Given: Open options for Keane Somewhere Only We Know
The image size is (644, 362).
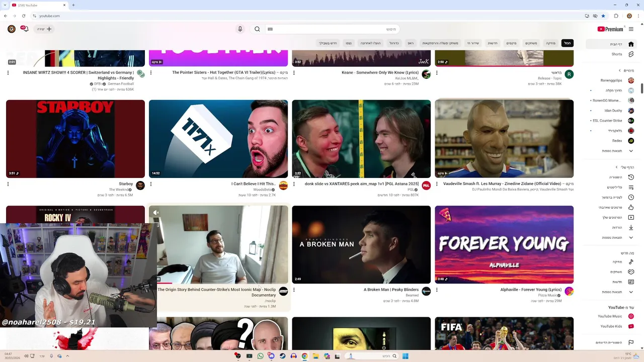Looking at the screenshot, I should point(294,72).
